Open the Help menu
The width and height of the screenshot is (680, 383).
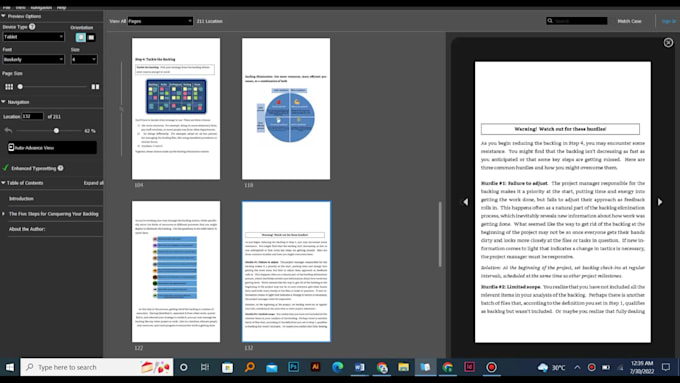(x=62, y=7)
